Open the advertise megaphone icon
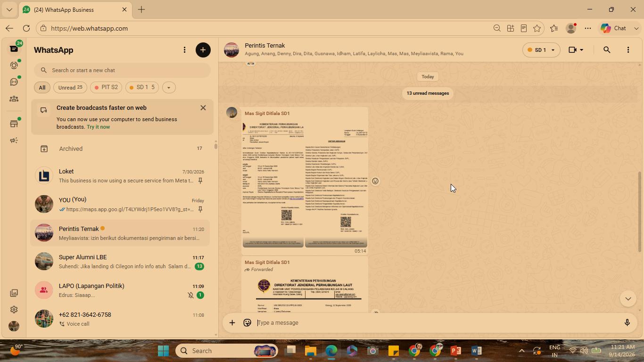Viewport: 644px width, 362px height. [14, 140]
